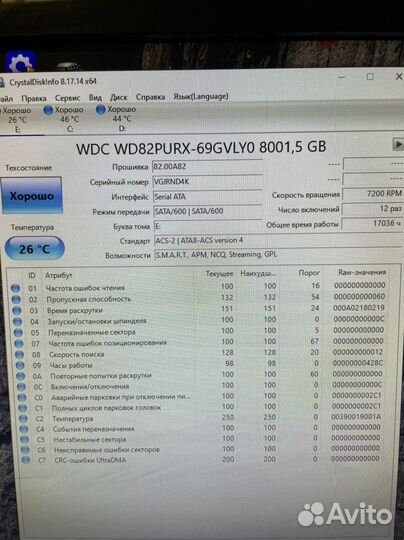Select row Скорость поиска
The width and height of the screenshot is (404, 540).
(x=200, y=353)
